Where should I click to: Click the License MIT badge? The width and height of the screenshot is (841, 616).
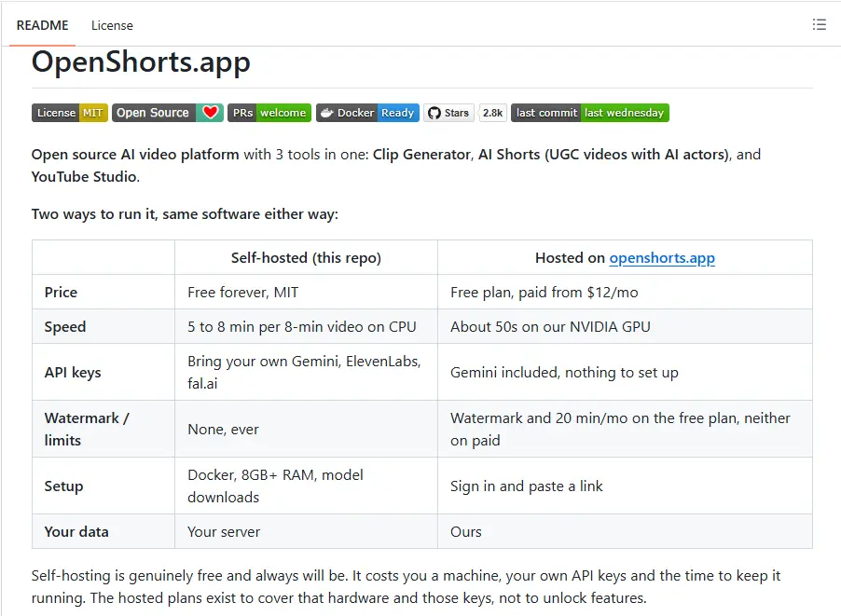(70, 113)
